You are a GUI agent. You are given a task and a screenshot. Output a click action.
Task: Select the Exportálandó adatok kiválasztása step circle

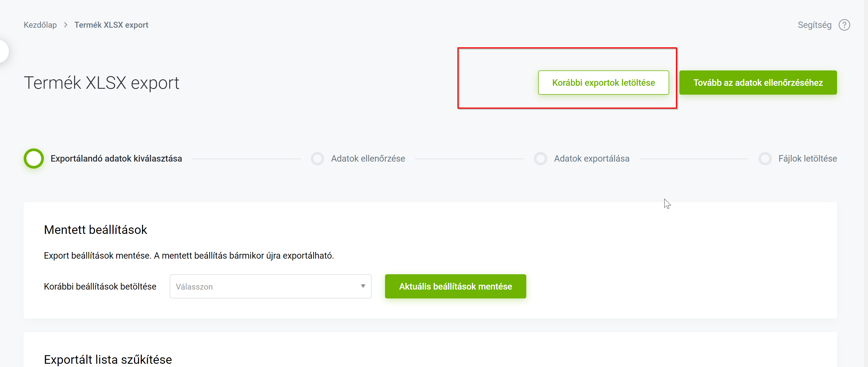(34, 158)
